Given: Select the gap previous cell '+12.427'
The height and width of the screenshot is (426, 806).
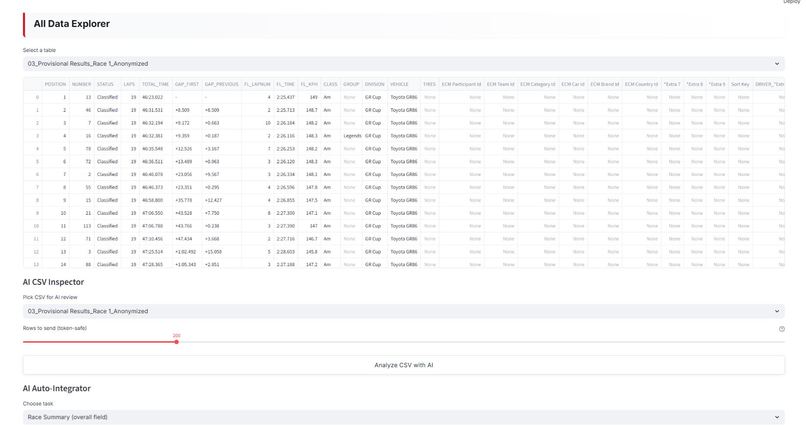Looking at the screenshot, I should [222, 200].
